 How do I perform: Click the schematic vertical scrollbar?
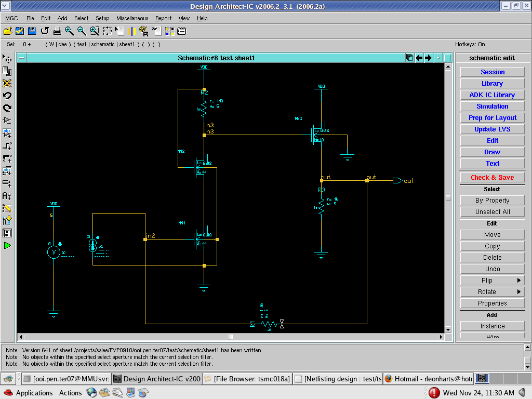click(x=448, y=198)
